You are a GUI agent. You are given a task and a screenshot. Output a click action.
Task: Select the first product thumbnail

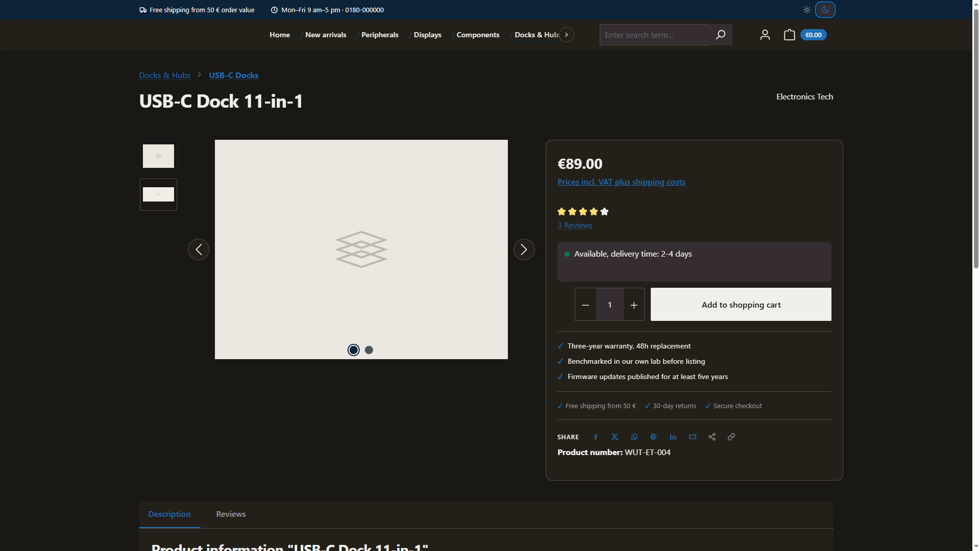[158, 156]
